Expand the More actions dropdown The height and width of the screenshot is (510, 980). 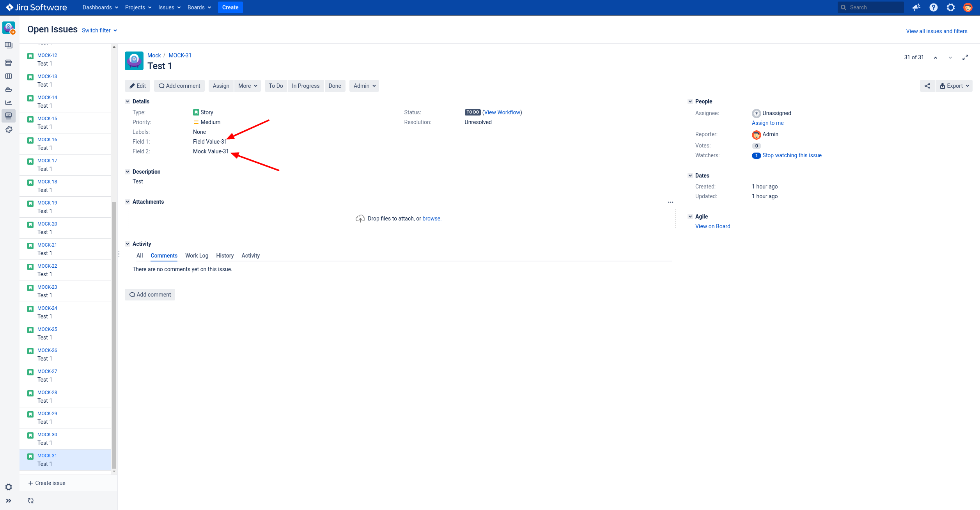coord(247,85)
